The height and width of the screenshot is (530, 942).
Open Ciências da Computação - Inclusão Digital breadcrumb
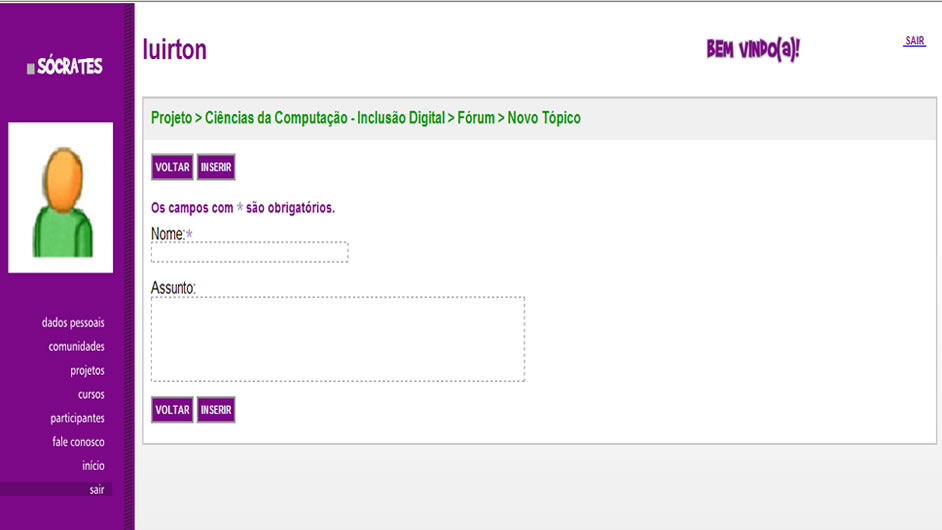325,118
